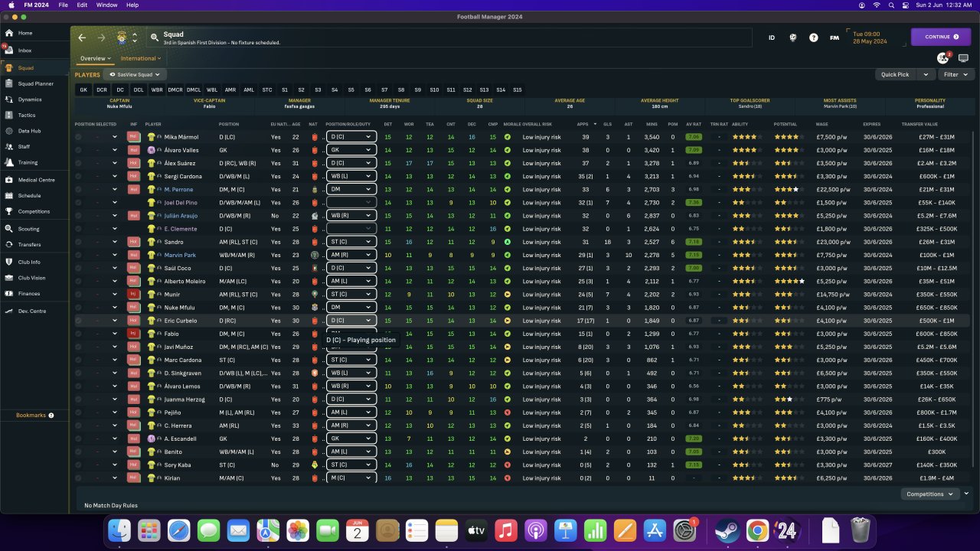Open the Competitions dropdown at bottom
The width and height of the screenshot is (980, 551).
pyautogui.click(x=929, y=494)
